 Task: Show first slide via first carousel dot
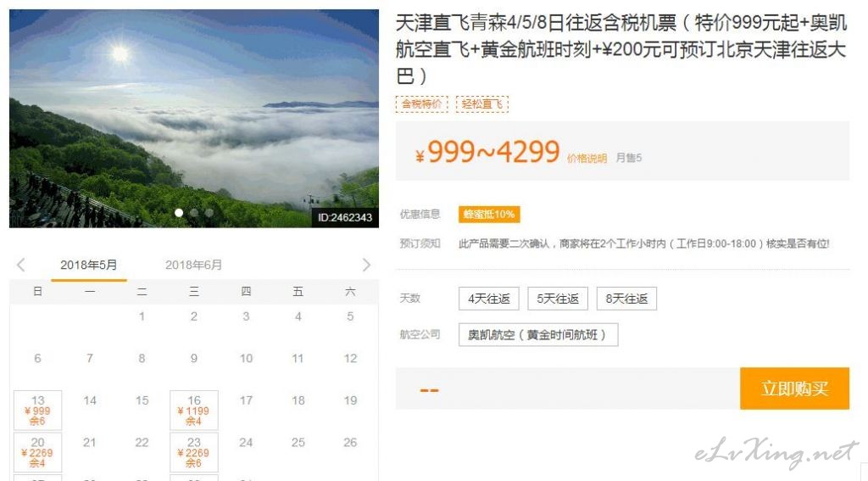tap(179, 213)
